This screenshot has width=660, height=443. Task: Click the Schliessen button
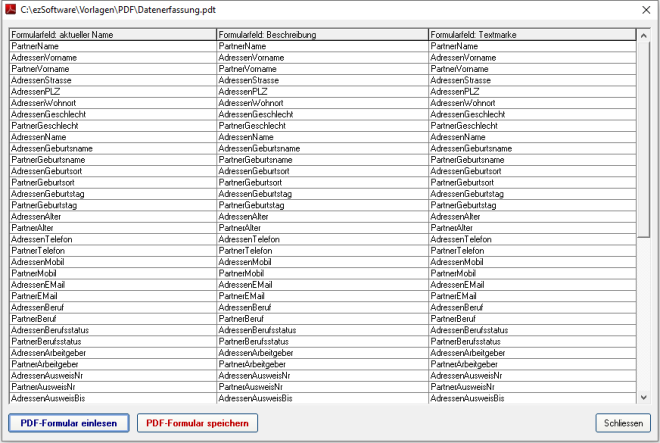pyautogui.click(x=623, y=423)
